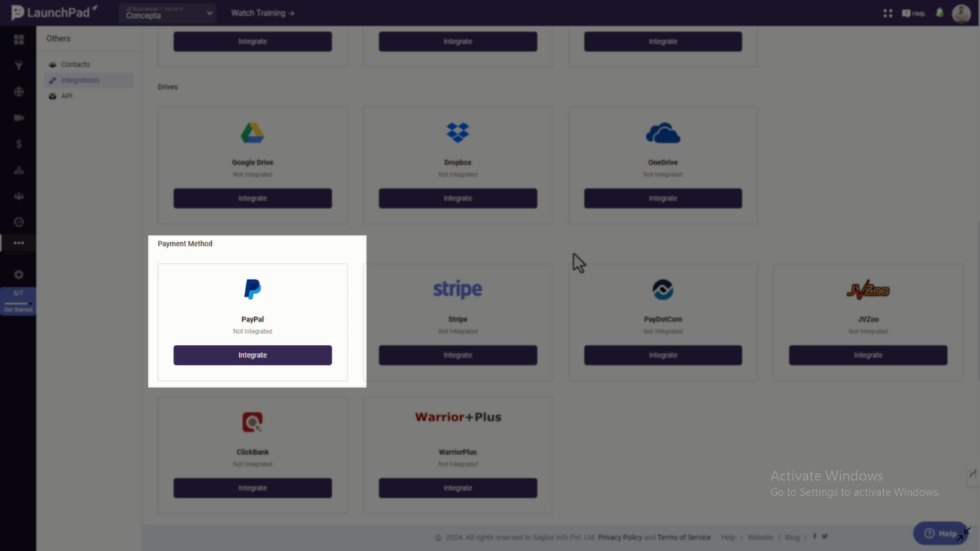The height and width of the screenshot is (551, 980).
Task: Open the footer Help link
Action: (x=728, y=537)
